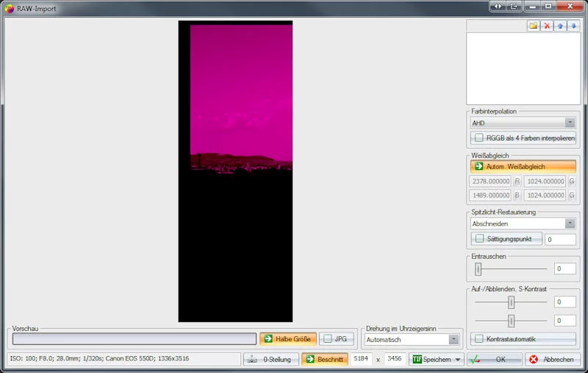Click the EXIF info text ISO: 100; F8.0
The height and width of the screenshot is (373, 588).
tap(99, 358)
